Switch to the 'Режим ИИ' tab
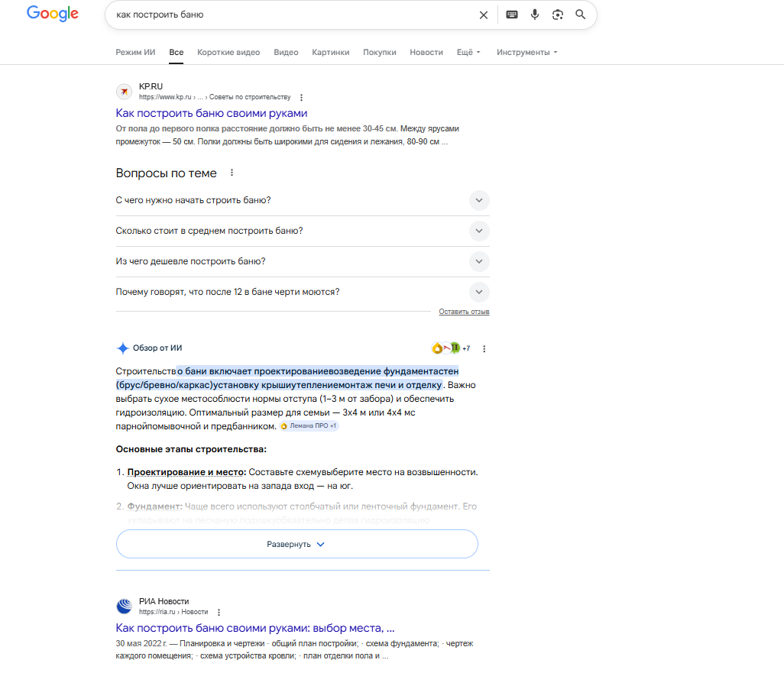Screen dimensions: 784x673 click(x=135, y=53)
